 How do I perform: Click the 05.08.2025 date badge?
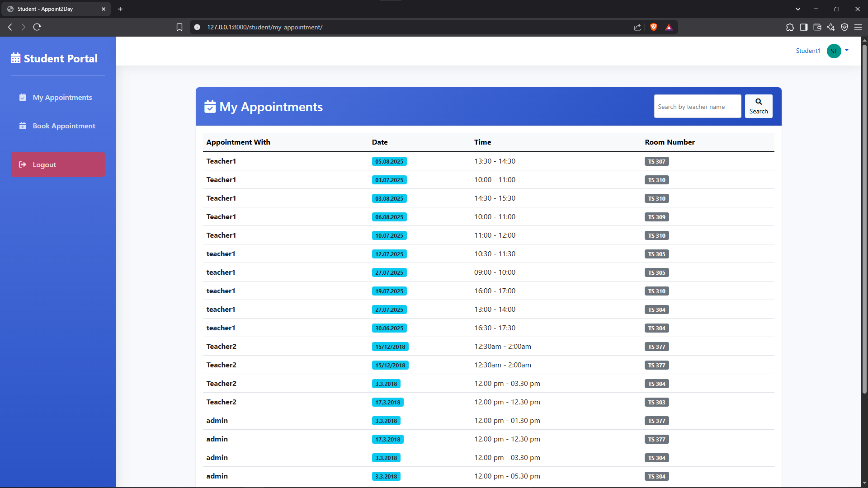389,161
